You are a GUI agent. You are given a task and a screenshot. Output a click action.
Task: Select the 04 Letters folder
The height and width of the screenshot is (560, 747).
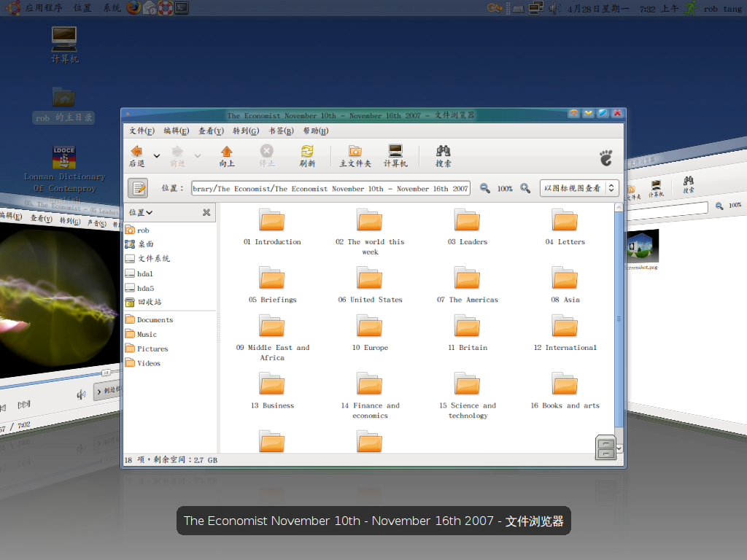click(x=565, y=227)
